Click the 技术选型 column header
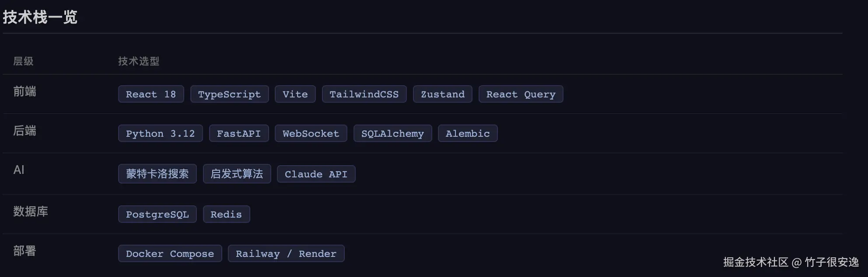Image resolution: width=868 pixels, height=277 pixels. (139, 61)
